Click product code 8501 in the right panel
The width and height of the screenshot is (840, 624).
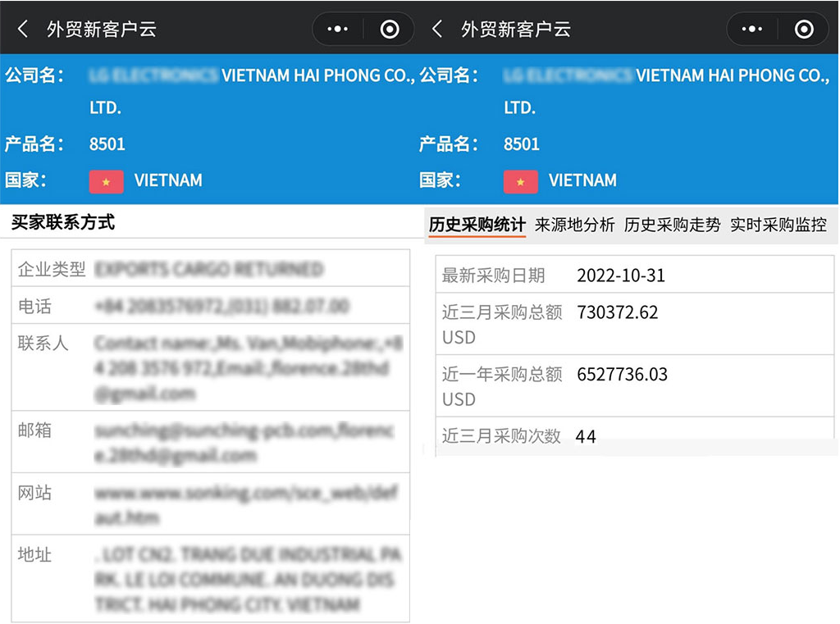(522, 144)
